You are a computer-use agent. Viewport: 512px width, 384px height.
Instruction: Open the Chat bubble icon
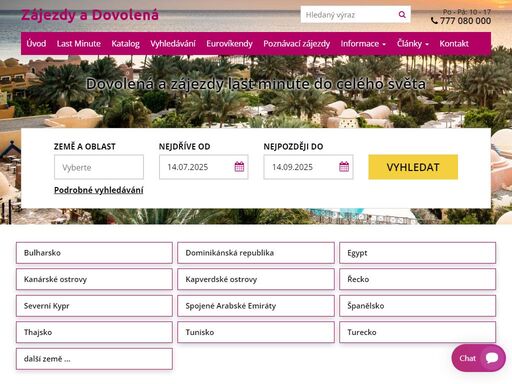pos(492,358)
